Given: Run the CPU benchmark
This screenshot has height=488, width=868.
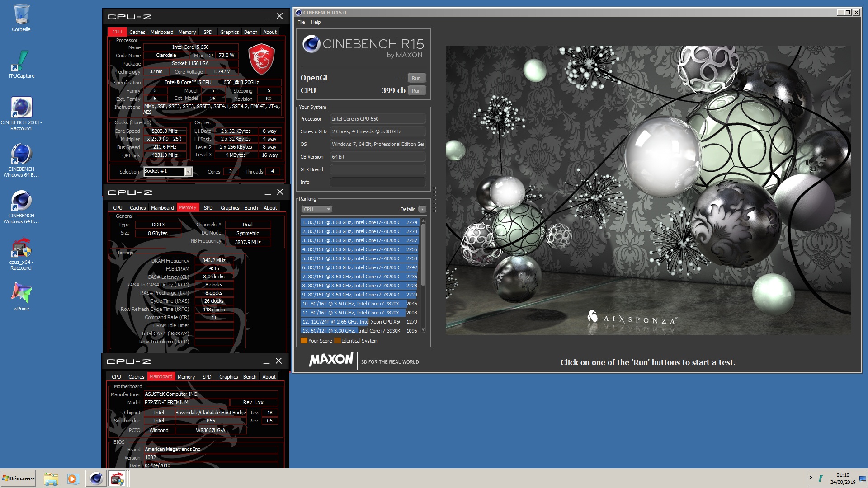Looking at the screenshot, I should pyautogui.click(x=416, y=90).
